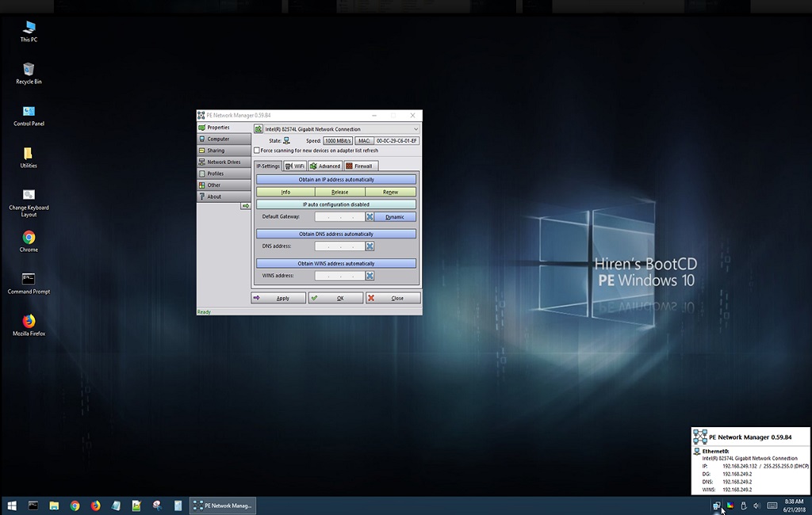Open Change Keyboard Layout desktop icon
This screenshot has height=515, width=812.
click(29, 203)
